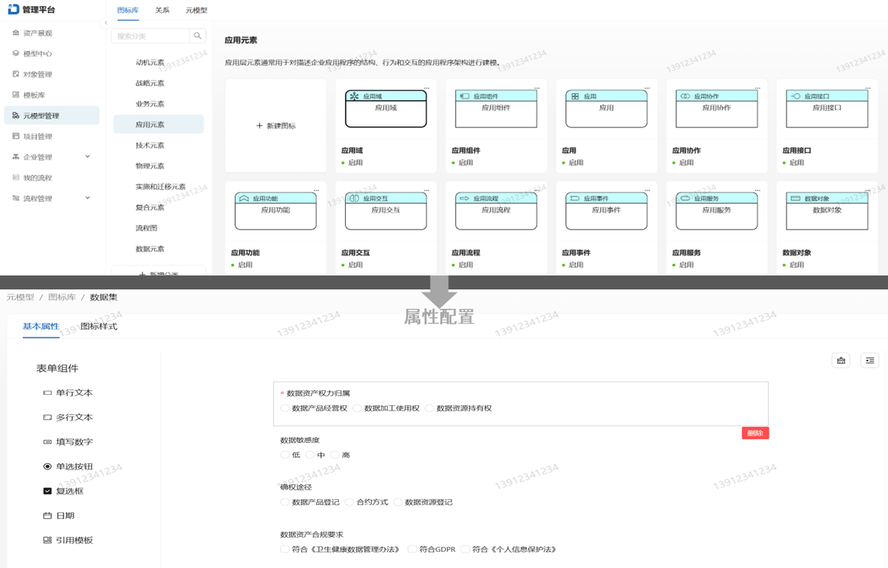Click 元模型 in the breadcrumb
Viewport: 888px width, 568px height.
pos(20,297)
